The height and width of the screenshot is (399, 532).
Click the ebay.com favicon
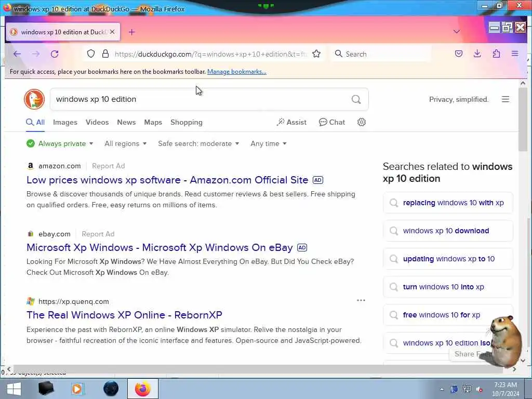[x=31, y=234]
